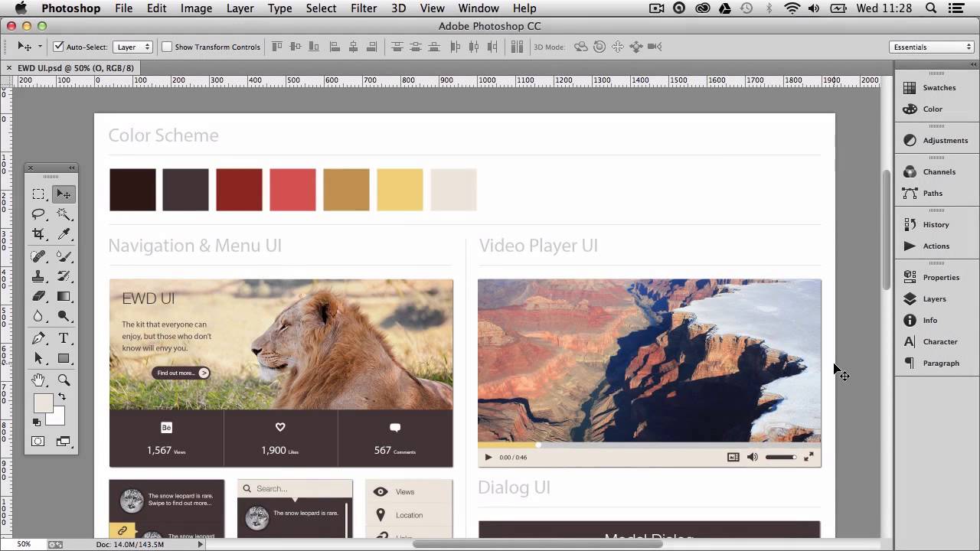980x551 pixels.
Task: Select the Rectangular Marquee tool
Action: click(x=38, y=194)
